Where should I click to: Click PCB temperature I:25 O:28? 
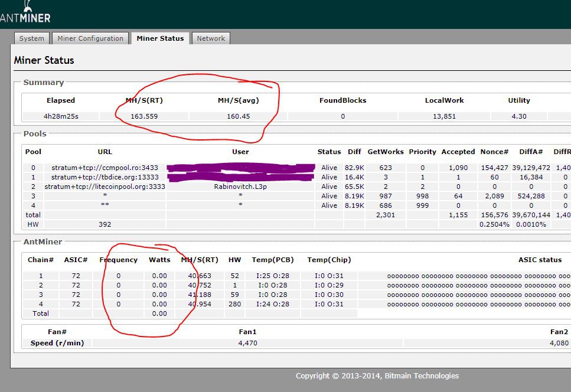click(x=273, y=276)
